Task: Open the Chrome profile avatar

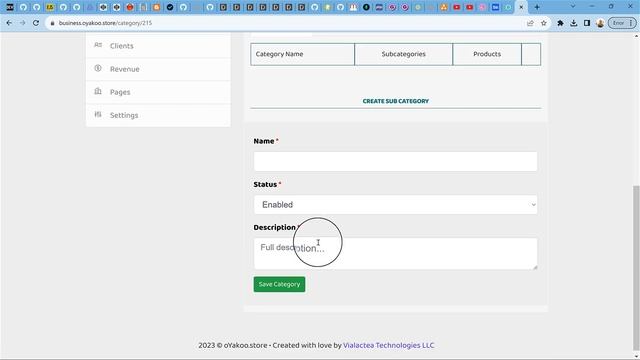Action: pyautogui.click(x=600, y=23)
